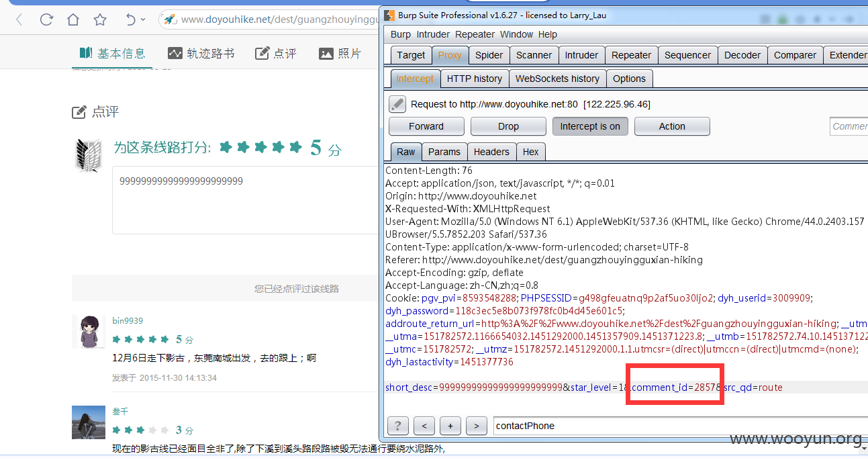This screenshot has width=868, height=458.
Task: Click the Burp Suite title bar icon
Action: [x=389, y=15]
